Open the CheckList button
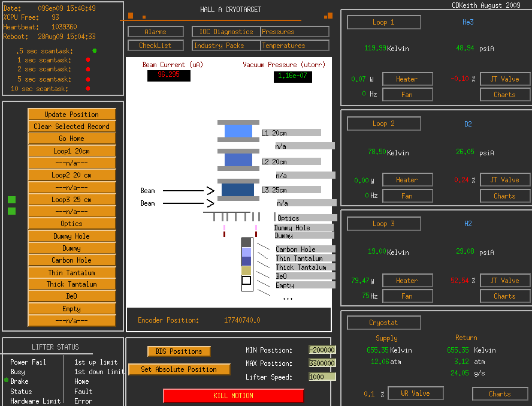 155,45
